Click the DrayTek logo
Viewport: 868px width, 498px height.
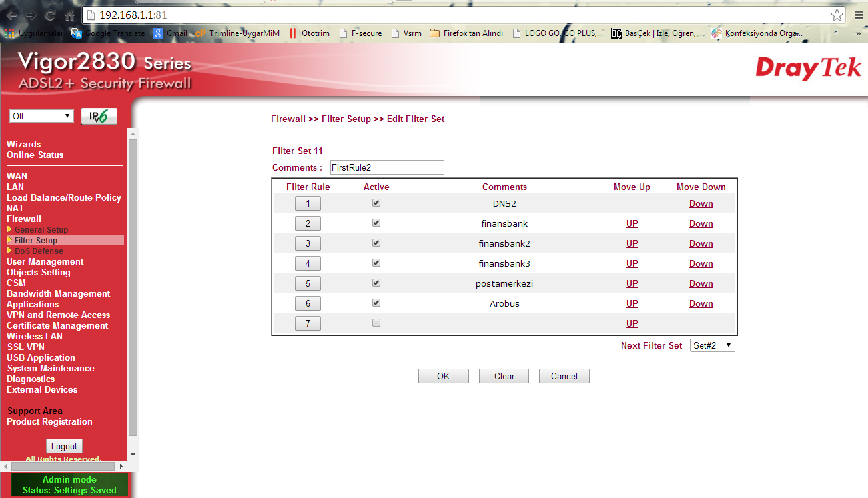point(807,69)
